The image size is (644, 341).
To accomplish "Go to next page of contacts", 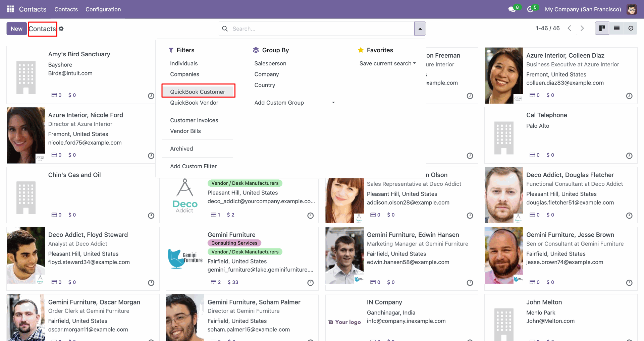I will pos(582,29).
